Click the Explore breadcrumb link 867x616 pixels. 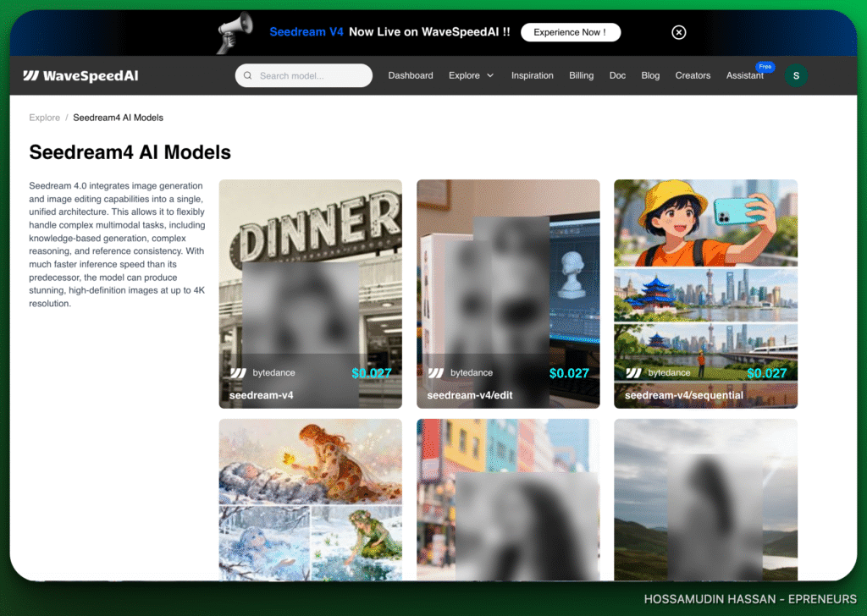[44, 118]
